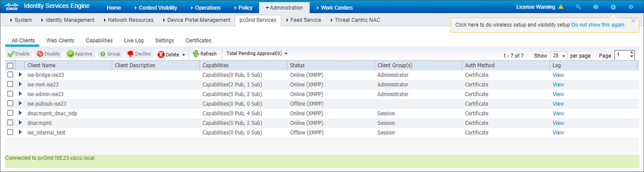
Task: Open the settings gear icon
Action: coord(631,7)
